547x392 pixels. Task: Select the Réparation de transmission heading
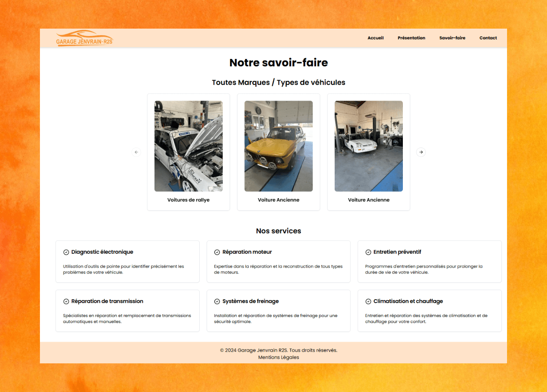point(107,301)
